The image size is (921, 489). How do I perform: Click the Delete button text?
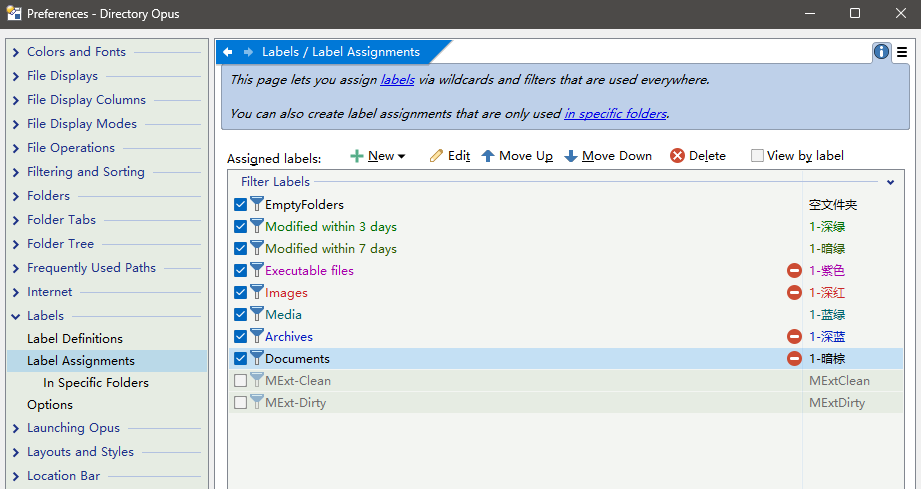click(707, 156)
